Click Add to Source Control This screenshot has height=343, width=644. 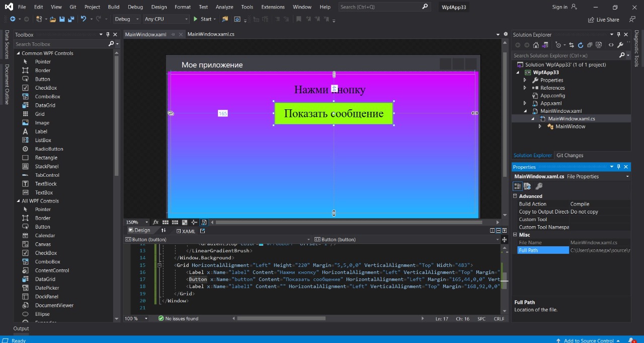pyautogui.click(x=588, y=340)
